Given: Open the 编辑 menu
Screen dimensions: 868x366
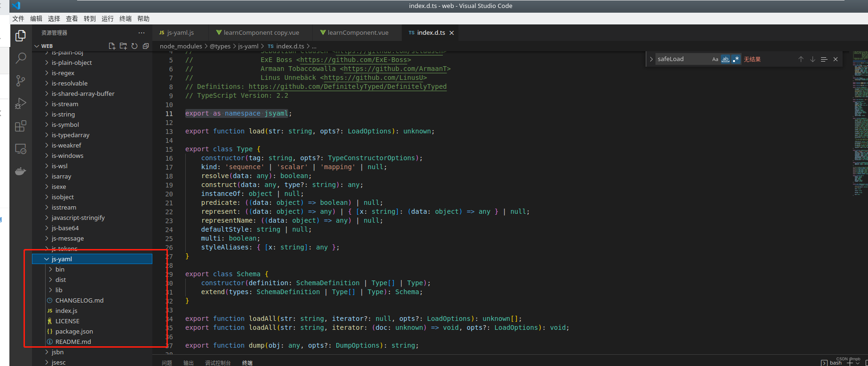Looking at the screenshot, I should coord(36,19).
